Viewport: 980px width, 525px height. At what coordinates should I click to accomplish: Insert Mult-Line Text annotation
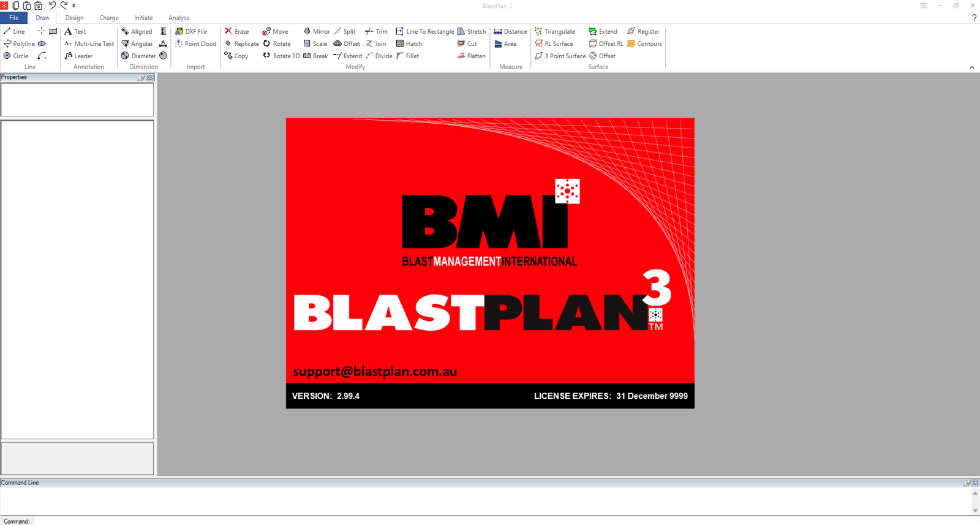tap(89, 43)
